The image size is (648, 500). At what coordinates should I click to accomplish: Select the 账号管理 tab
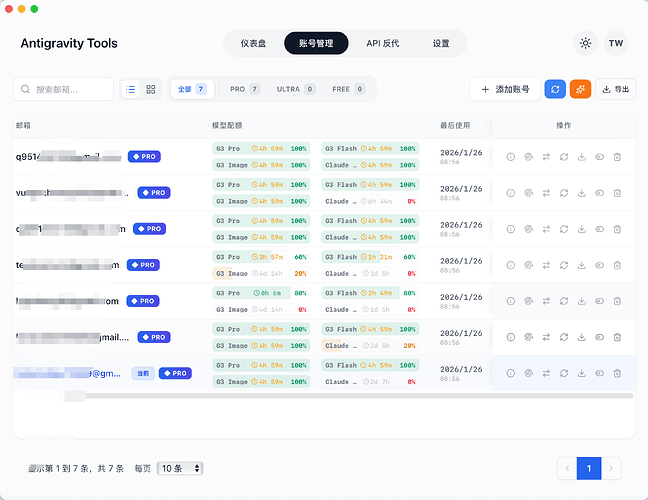pos(316,43)
